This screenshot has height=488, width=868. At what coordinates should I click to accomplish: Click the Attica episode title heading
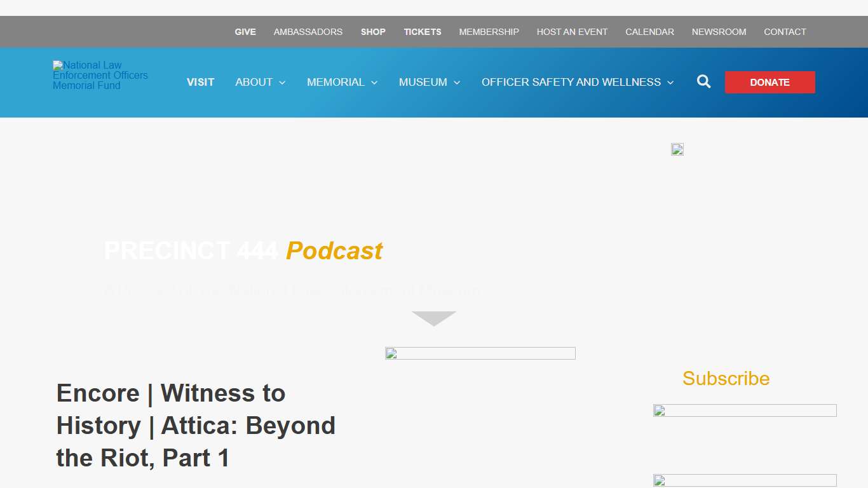coord(196,426)
